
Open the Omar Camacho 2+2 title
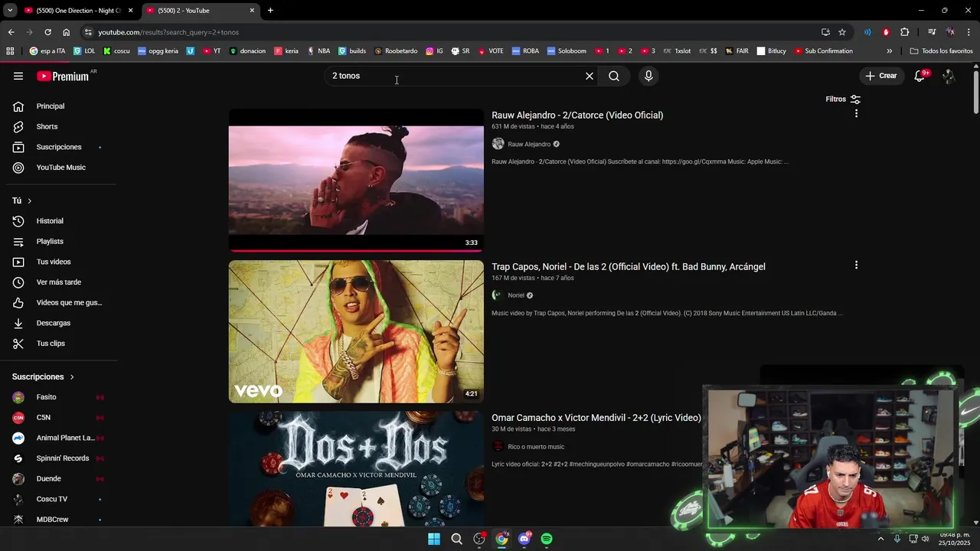pyautogui.click(x=596, y=418)
